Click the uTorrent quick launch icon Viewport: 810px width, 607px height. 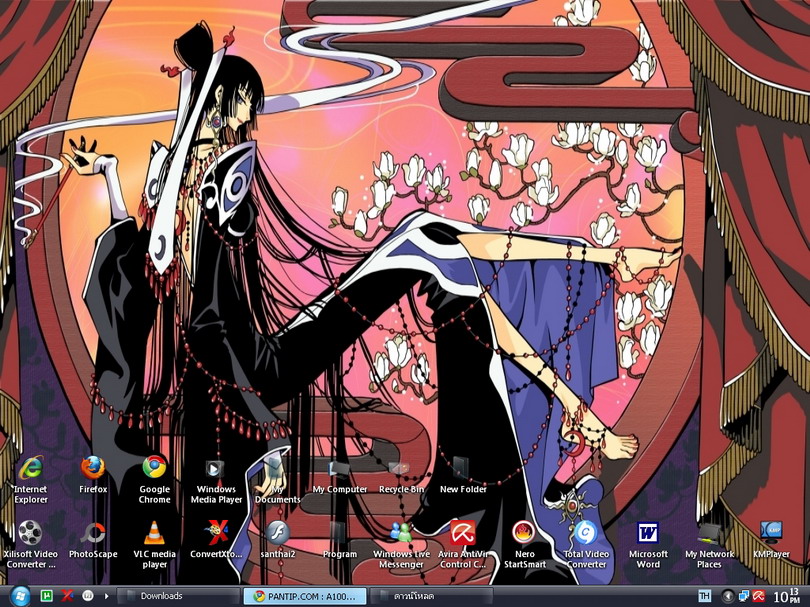pyautogui.click(x=47, y=596)
